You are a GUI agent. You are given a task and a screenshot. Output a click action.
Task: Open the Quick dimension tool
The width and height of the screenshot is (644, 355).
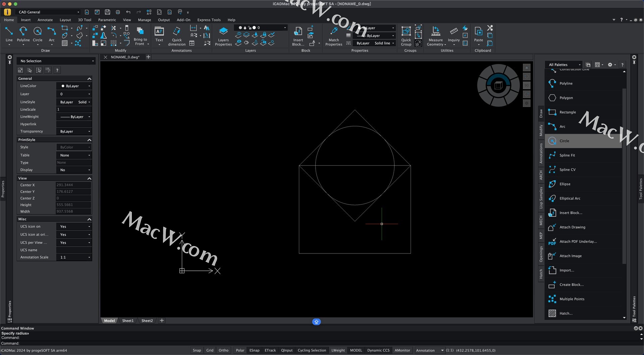point(177,36)
